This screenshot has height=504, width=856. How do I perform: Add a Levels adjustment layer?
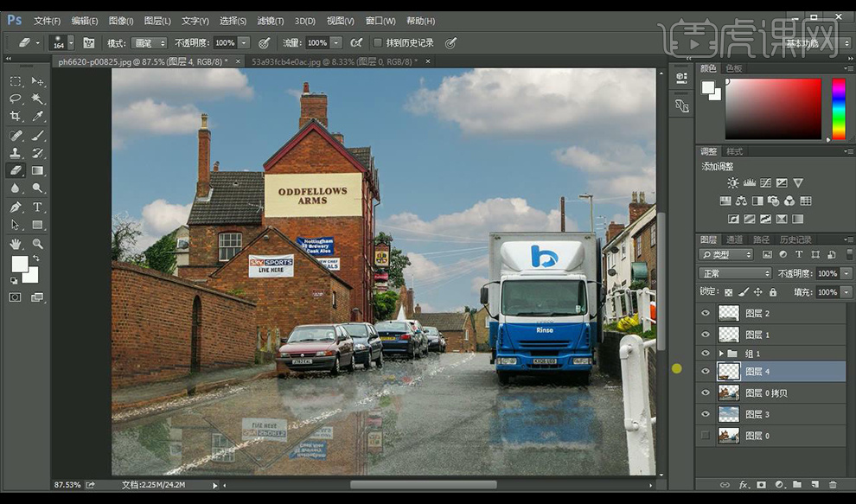pyautogui.click(x=750, y=183)
